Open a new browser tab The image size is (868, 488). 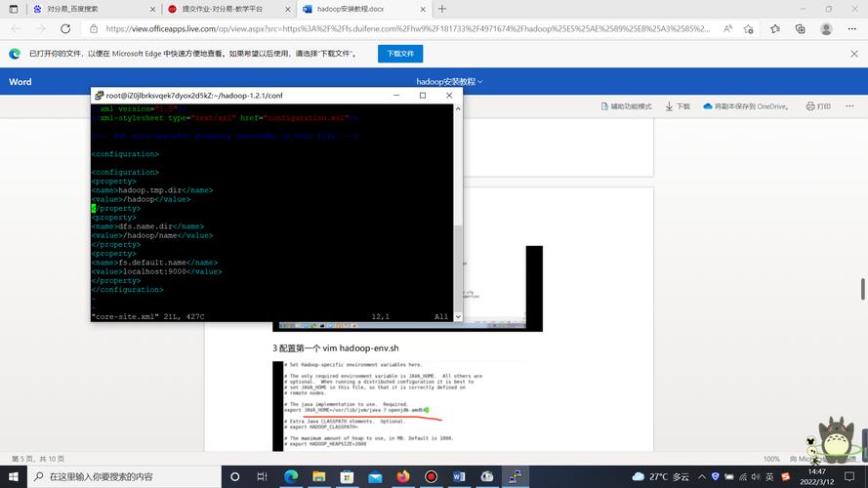(441, 9)
